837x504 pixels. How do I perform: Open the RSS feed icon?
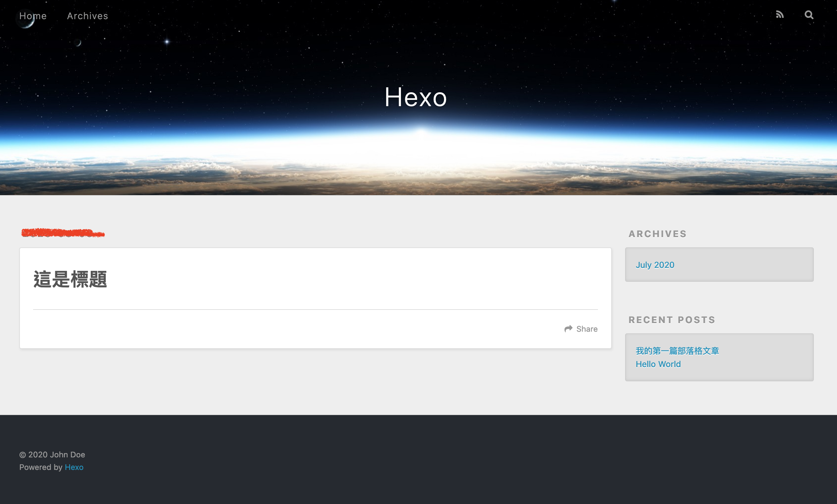click(x=779, y=15)
